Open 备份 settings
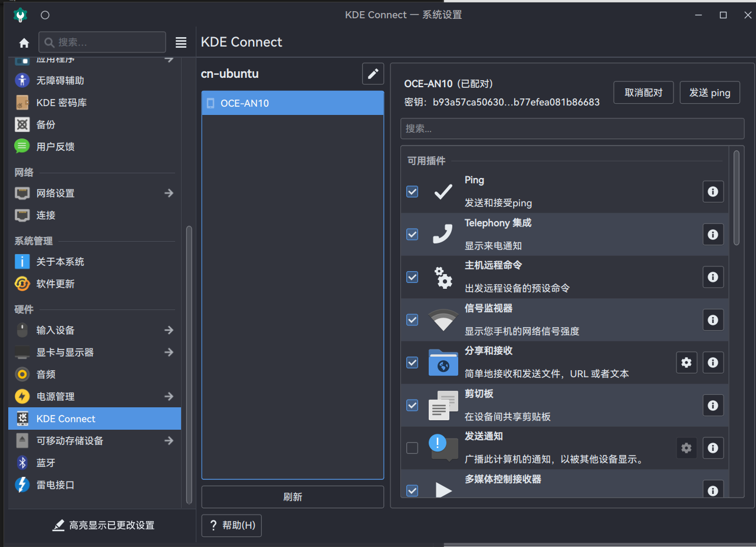756x547 pixels. (x=94, y=125)
